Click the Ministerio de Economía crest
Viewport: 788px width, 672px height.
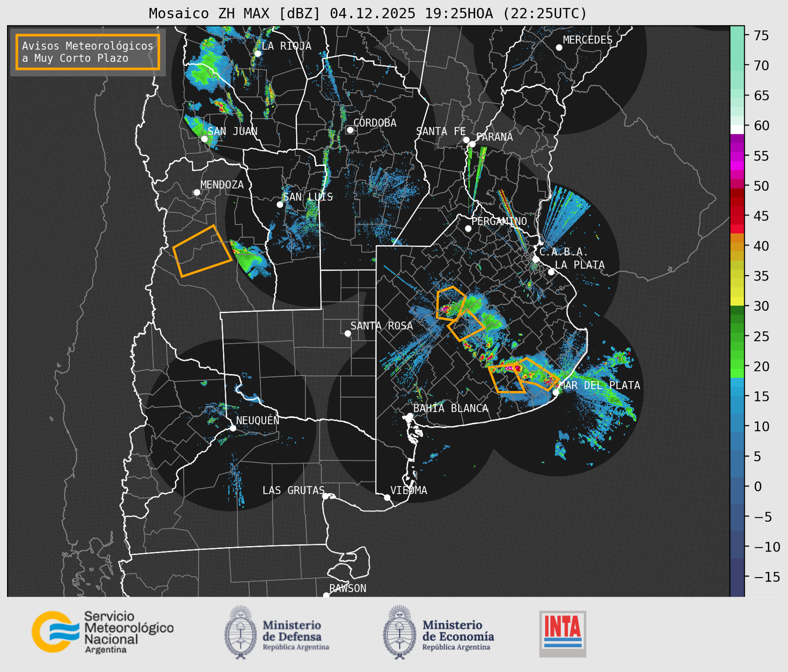[x=400, y=632]
